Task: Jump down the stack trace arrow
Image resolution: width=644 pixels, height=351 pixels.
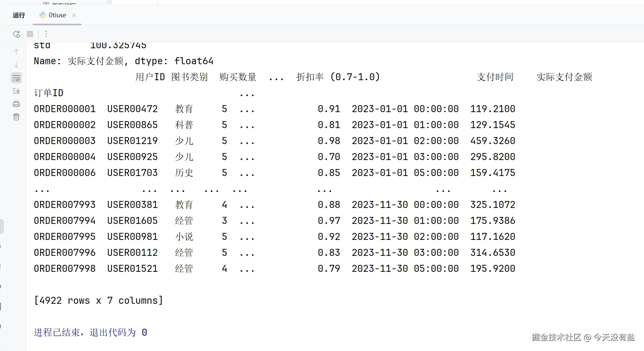Action: coord(16,65)
